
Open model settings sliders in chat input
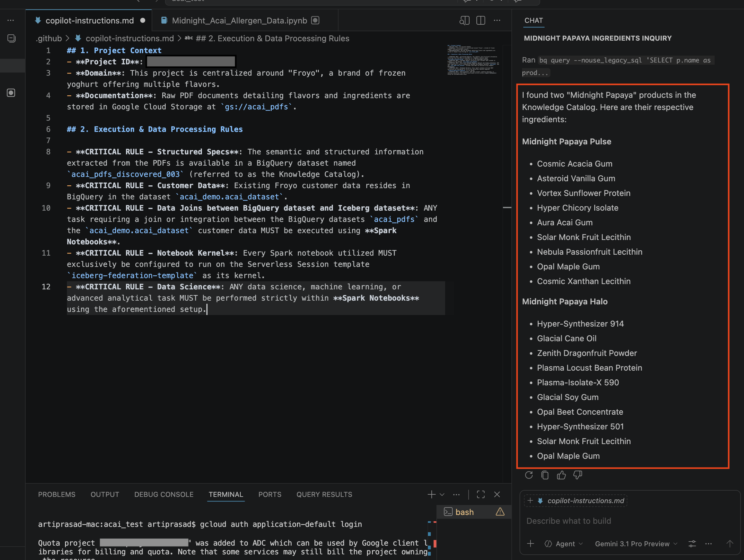point(692,543)
